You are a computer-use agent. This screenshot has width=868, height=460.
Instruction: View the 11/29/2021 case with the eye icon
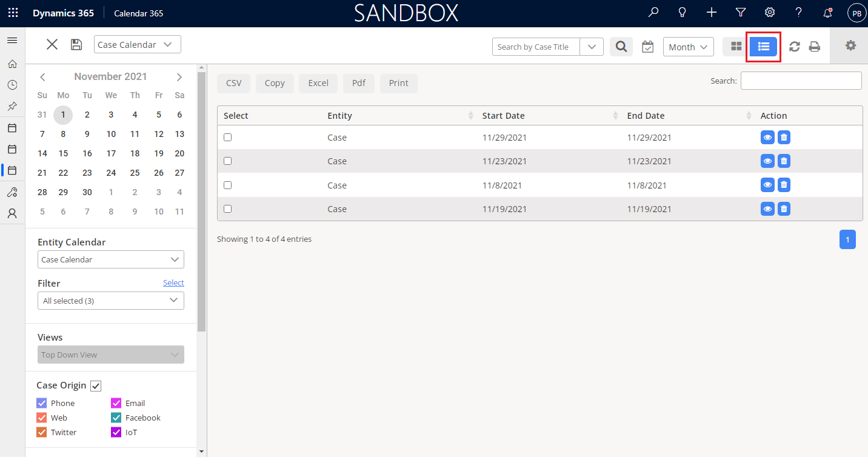[767, 138]
